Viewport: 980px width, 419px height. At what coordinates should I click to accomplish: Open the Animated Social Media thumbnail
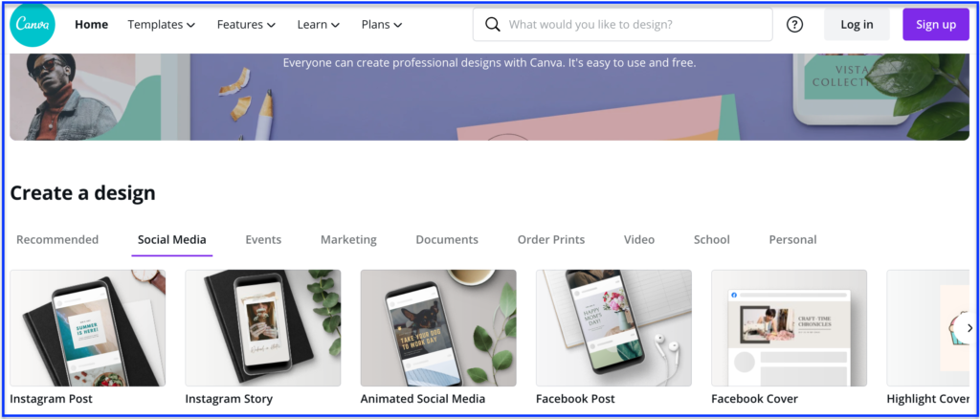coord(438,328)
